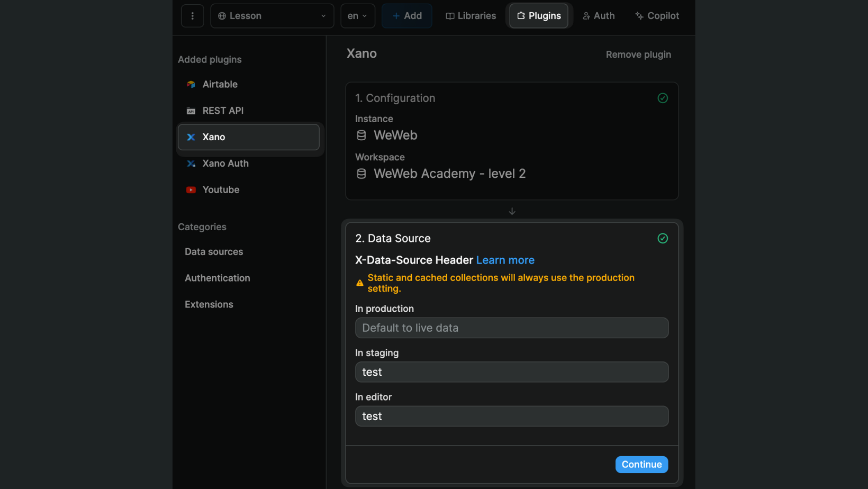Open the Auth section
Viewport: 868px width, 489px height.
pos(598,16)
